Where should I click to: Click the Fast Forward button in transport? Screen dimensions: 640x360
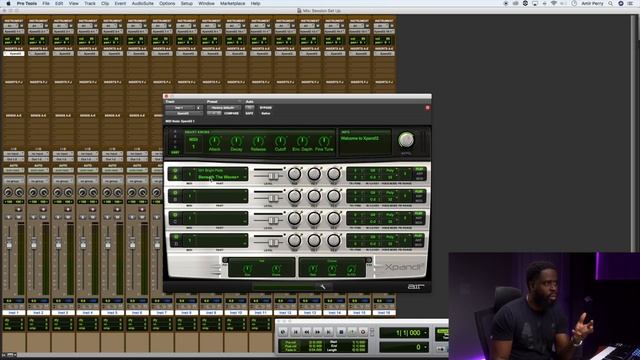(318, 332)
